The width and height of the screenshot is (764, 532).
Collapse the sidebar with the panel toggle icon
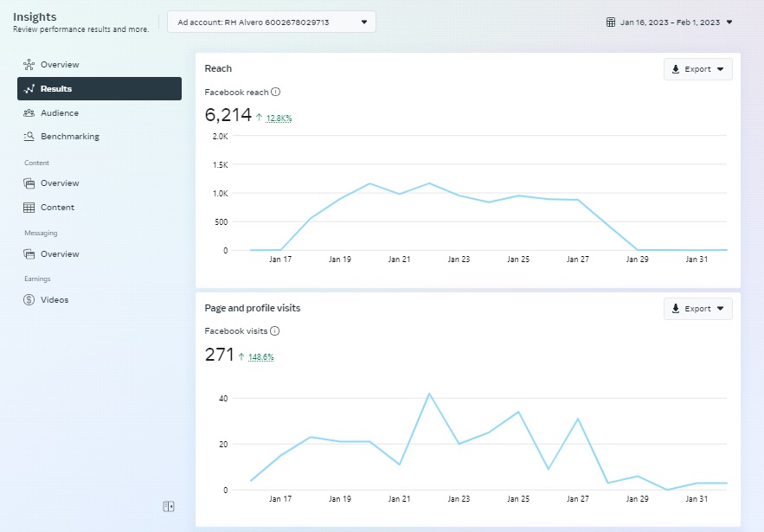pos(169,506)
